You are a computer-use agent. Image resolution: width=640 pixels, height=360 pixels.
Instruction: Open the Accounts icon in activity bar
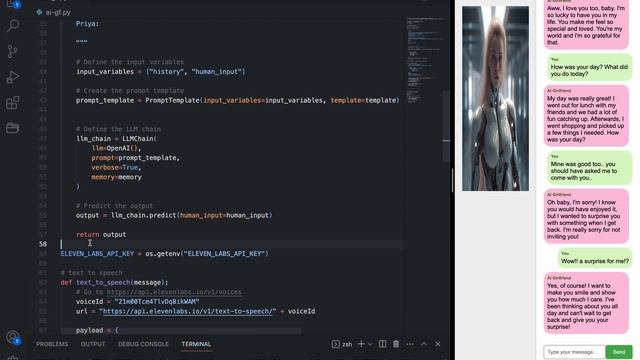click(x=13, y=337)
